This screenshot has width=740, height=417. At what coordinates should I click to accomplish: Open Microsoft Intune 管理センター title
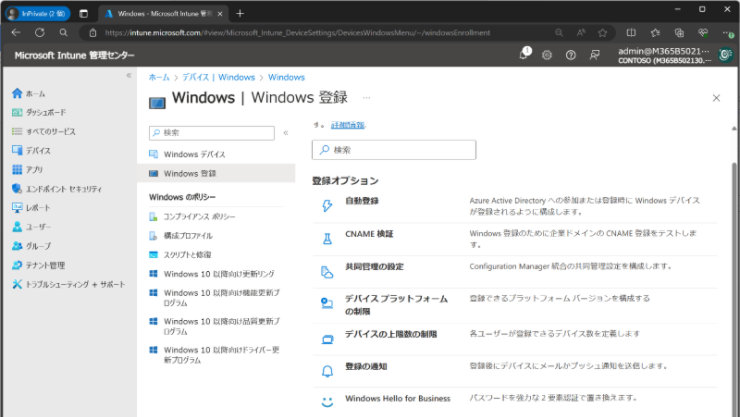[75, 55]
